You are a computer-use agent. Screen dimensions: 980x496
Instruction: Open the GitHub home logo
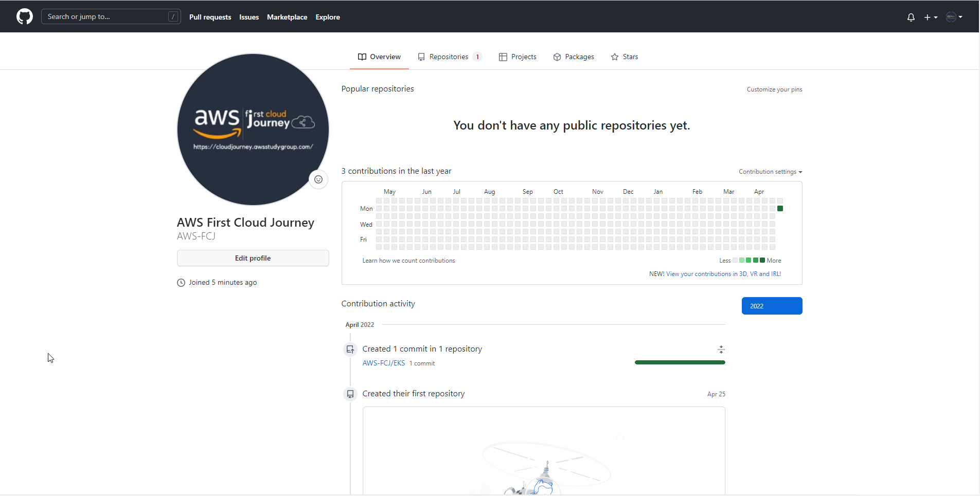pos(25,16)
